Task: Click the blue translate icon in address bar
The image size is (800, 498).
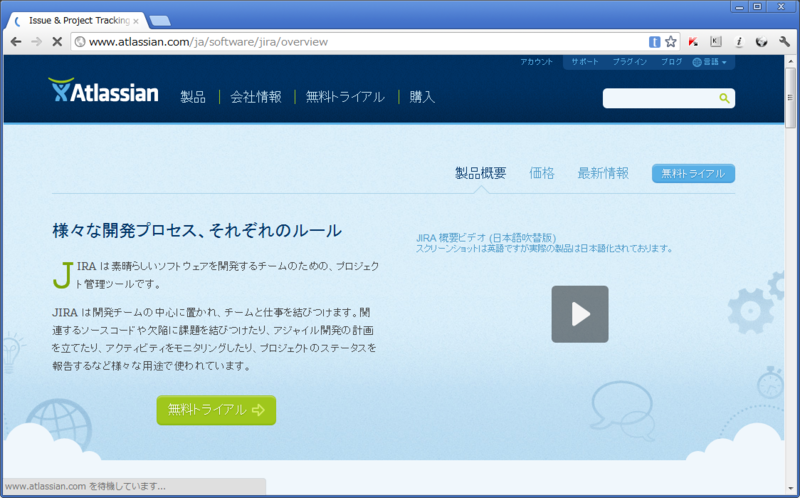Action: click(654, 42)
